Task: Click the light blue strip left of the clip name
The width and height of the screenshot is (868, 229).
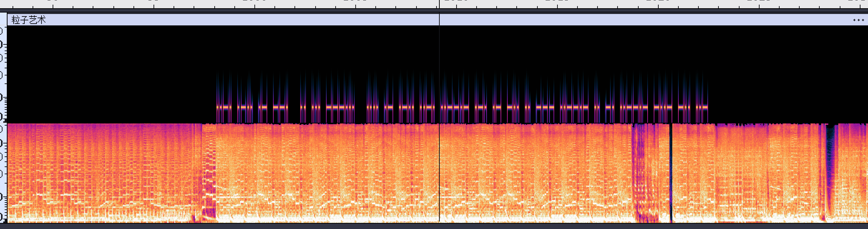Action: click(x=3, y=20)
